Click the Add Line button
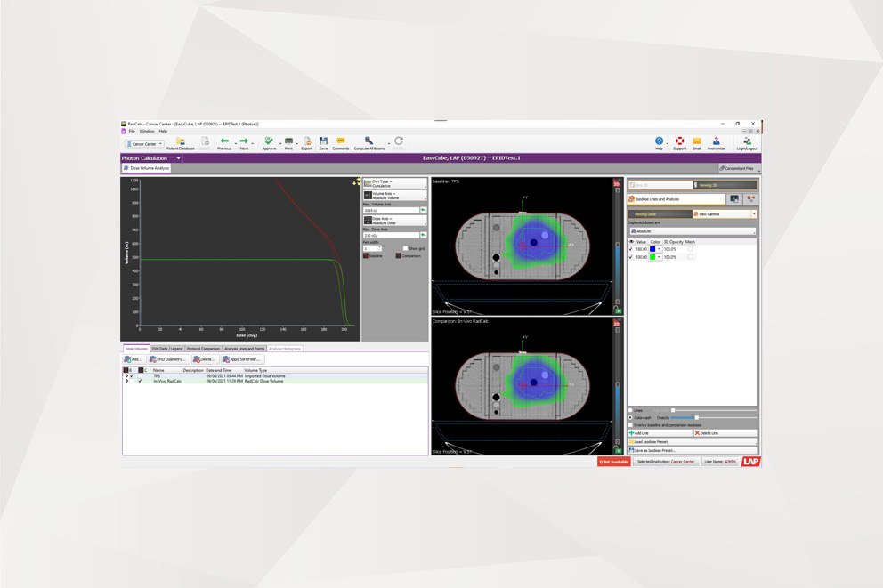The height and width of the screenshot is (588, 883). (x=659, y=433)
